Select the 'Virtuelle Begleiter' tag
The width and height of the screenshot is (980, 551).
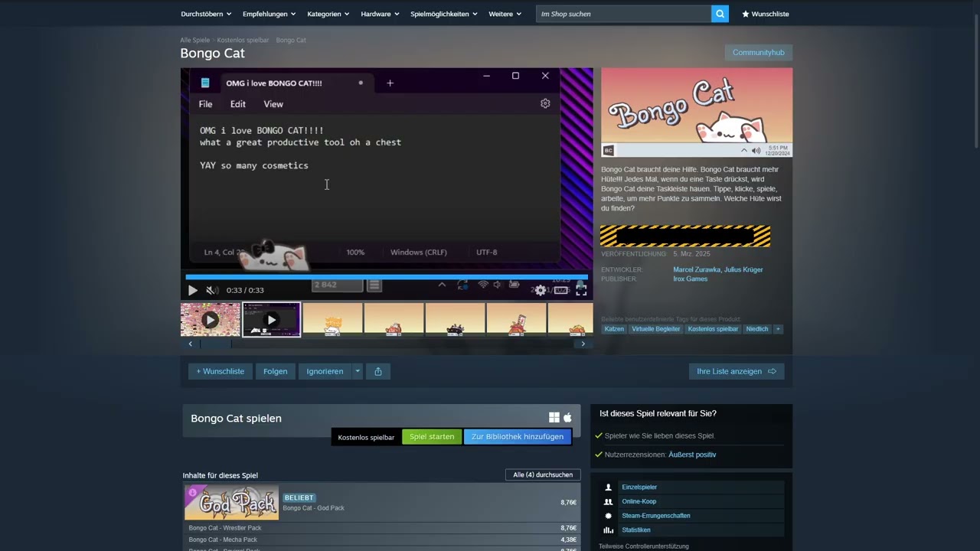pos(656,329)
